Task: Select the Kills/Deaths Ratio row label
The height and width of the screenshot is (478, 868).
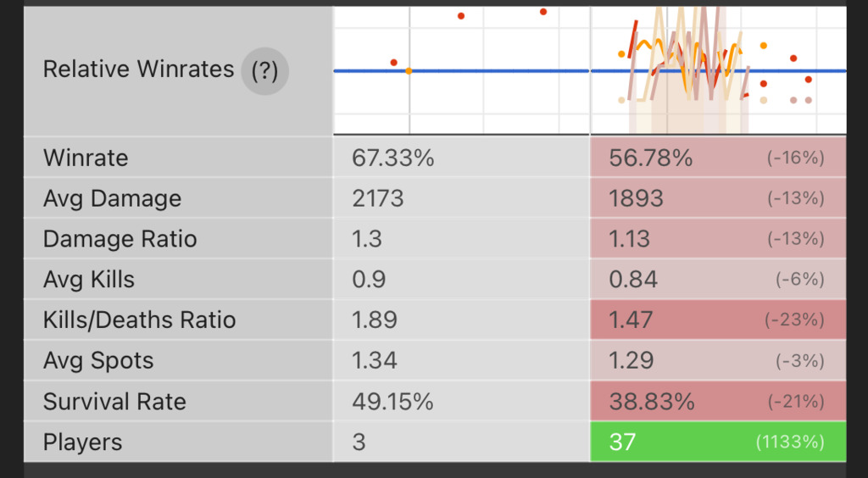Action: click(x=139, y=320)
